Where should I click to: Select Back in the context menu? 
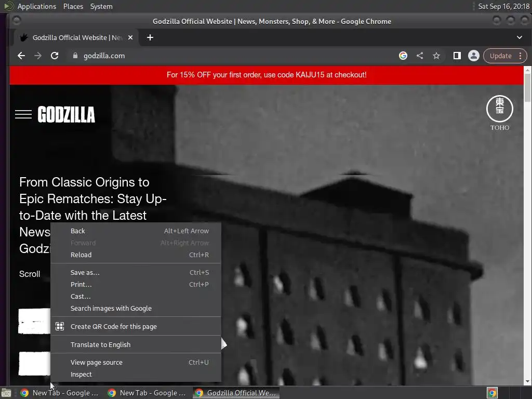click(136, 231)
